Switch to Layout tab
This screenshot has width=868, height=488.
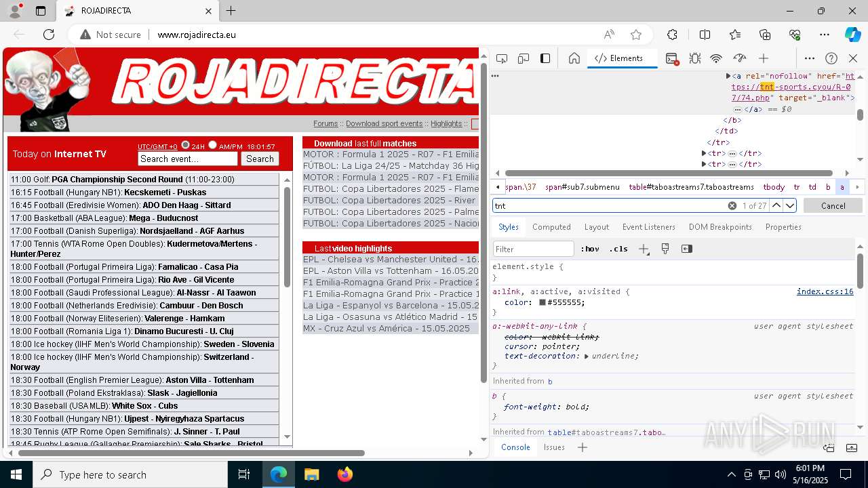point(597,227)
